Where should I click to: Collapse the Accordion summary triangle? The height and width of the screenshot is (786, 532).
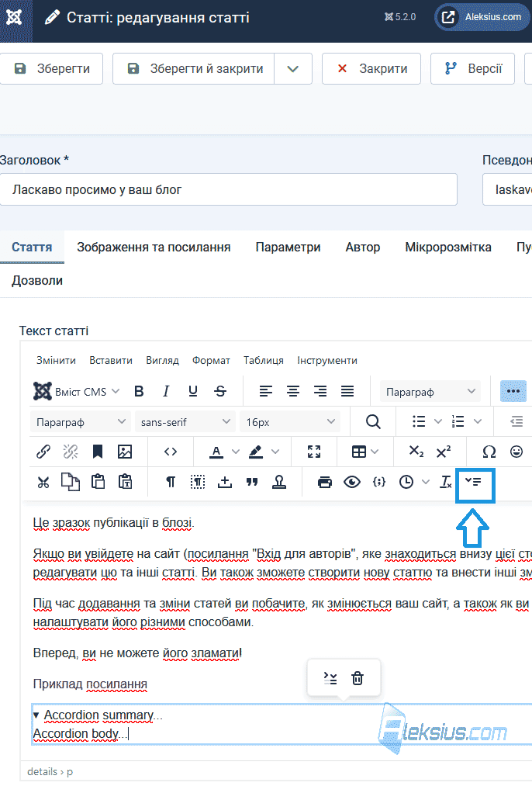pyautogui.click(x=36, y=715)
